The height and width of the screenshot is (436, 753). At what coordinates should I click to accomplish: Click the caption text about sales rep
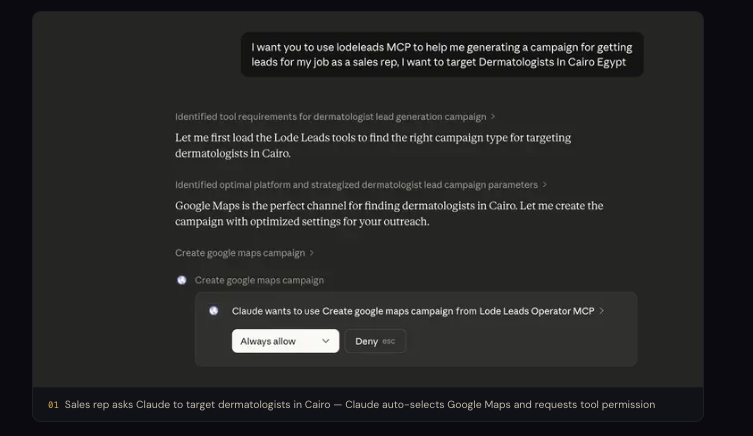(x=360, y=405)
